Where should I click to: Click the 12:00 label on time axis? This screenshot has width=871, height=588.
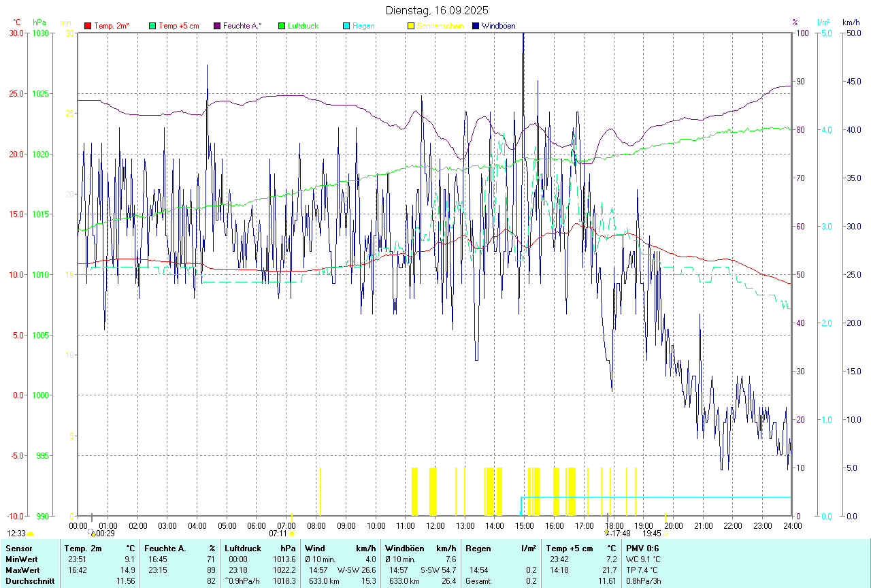435,525
